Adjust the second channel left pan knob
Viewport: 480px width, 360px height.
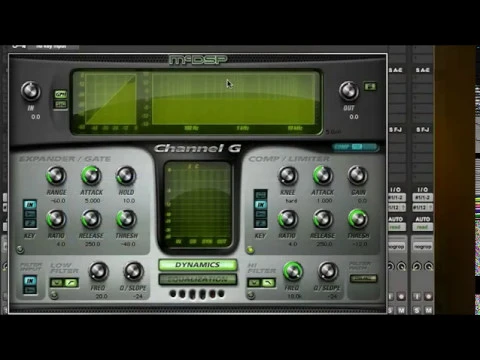(x=417, y=266)
